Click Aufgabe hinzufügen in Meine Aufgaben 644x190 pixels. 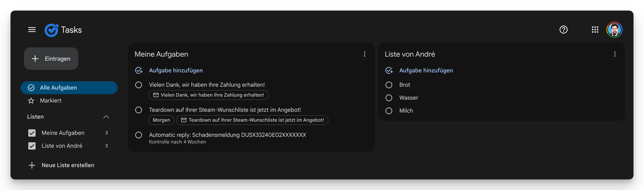click(x=176, y=70)
